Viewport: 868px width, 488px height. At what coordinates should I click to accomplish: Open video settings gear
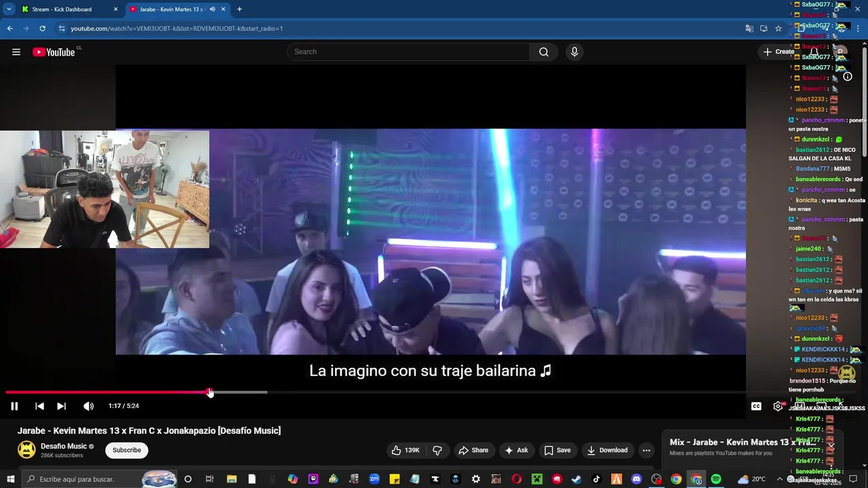(x=778, y=406)
